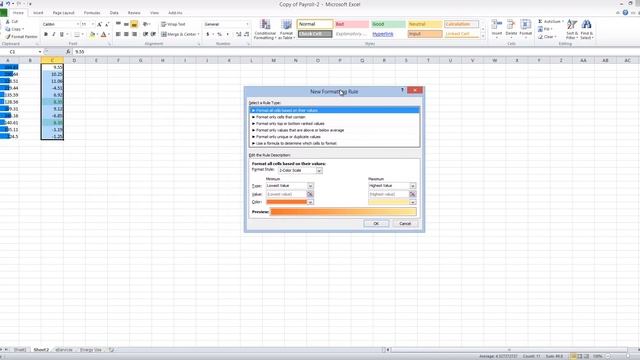Click the highlighted Bottom Align icon
The image size is (640, 360).
[x=134, y=24]
